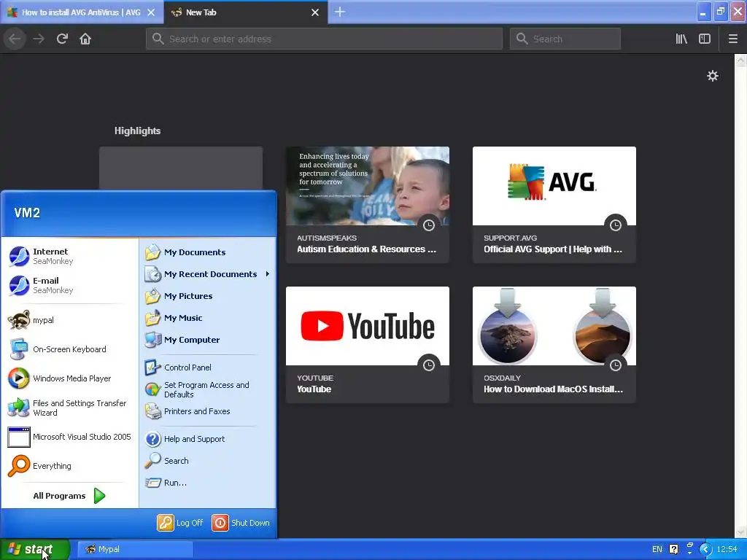This screenshot has height=560, width=747.
Task: Add a new browser tab
Action: pos(340,12)
